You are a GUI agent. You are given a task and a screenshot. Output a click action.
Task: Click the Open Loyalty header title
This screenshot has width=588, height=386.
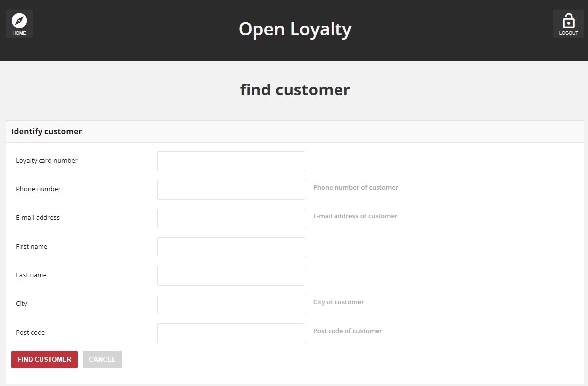(295, 29)
